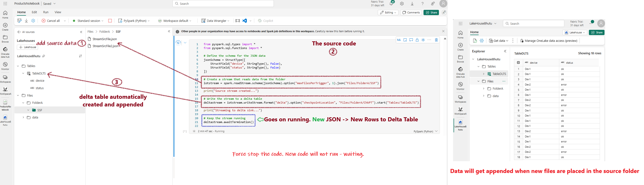Screen dimensions: 644x185
Task: Open Monitor in the notebook left sidebar
Action: [5, 66]
